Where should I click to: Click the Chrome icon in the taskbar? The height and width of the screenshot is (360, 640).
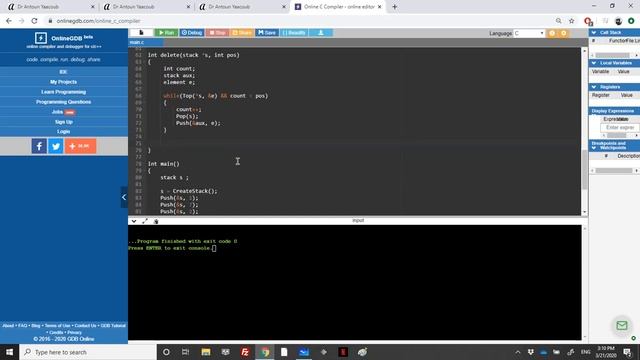(265, 352)
